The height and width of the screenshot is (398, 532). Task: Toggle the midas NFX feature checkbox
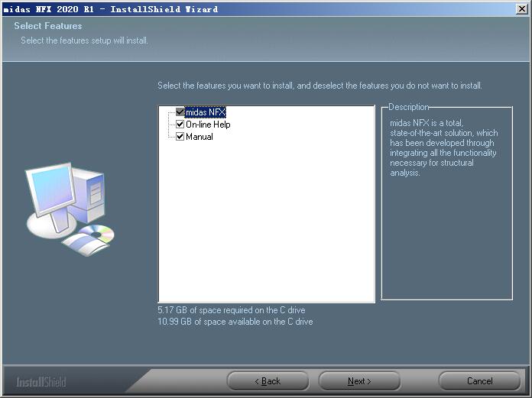point(180,112)
